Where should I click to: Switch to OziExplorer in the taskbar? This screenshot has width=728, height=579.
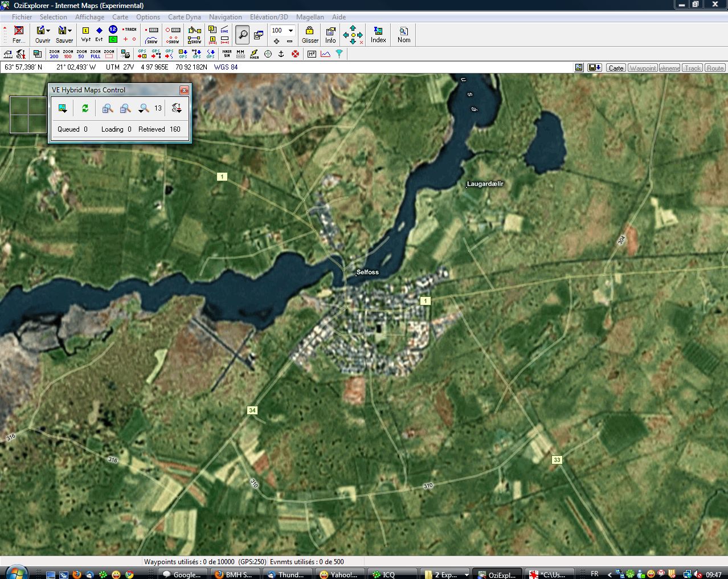pos(496,574)
